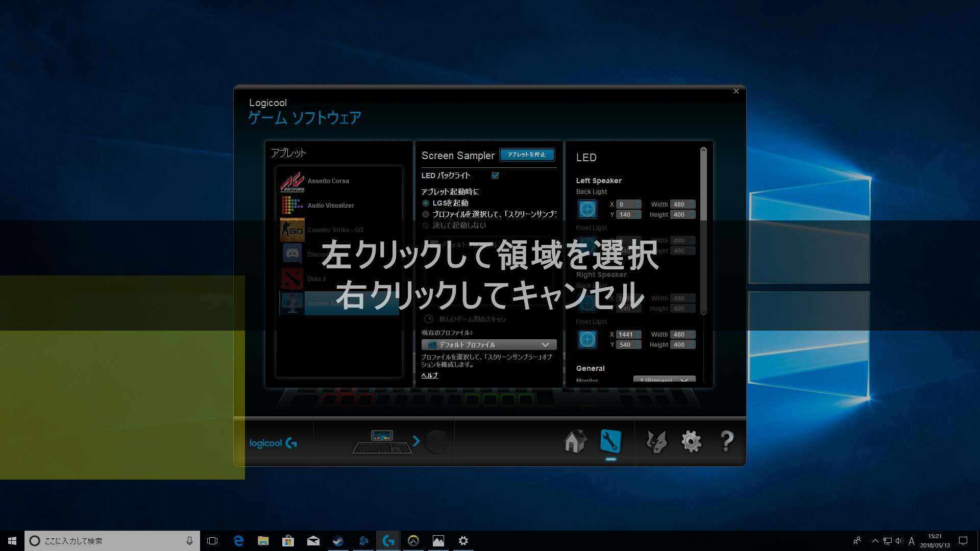
Task: Click the wrench applet customization icon
Action: pyautogui.click(x=610, y=441)
